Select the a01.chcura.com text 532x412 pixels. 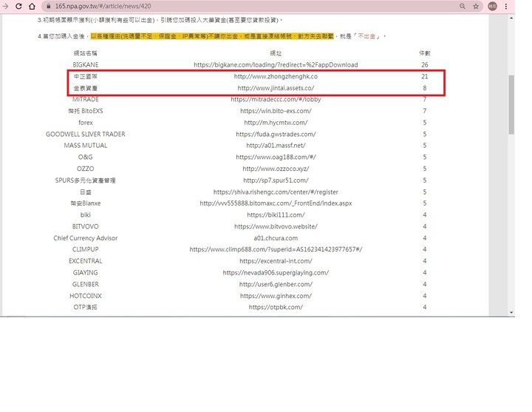[276, 238]
